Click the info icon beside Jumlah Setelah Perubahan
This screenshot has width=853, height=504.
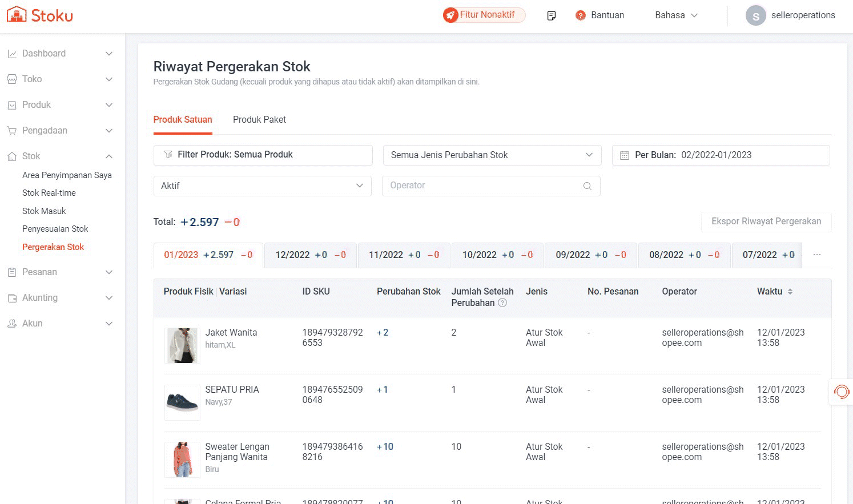click(x=502, y=303)
